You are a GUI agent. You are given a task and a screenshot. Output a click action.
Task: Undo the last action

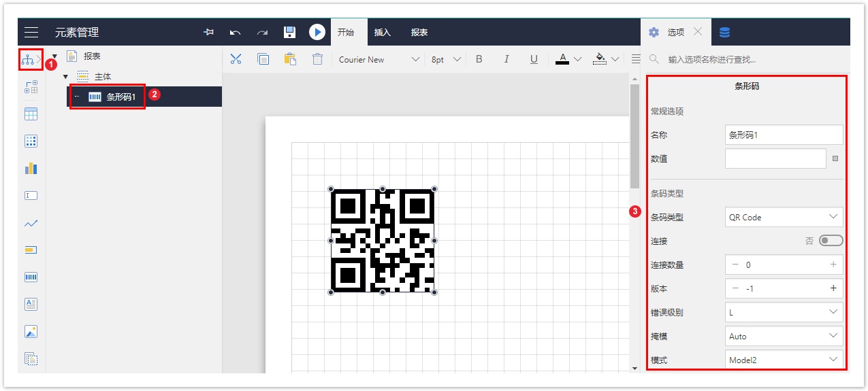point(236,32)
